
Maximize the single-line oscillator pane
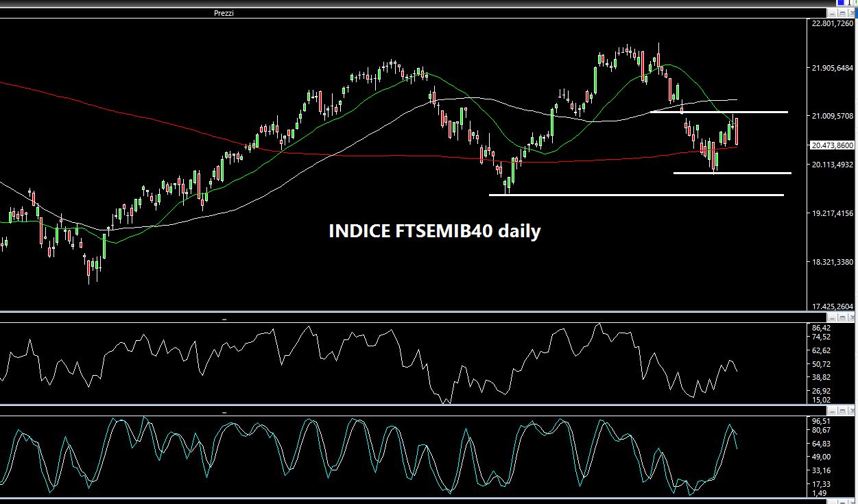click(x=842, y=319)
